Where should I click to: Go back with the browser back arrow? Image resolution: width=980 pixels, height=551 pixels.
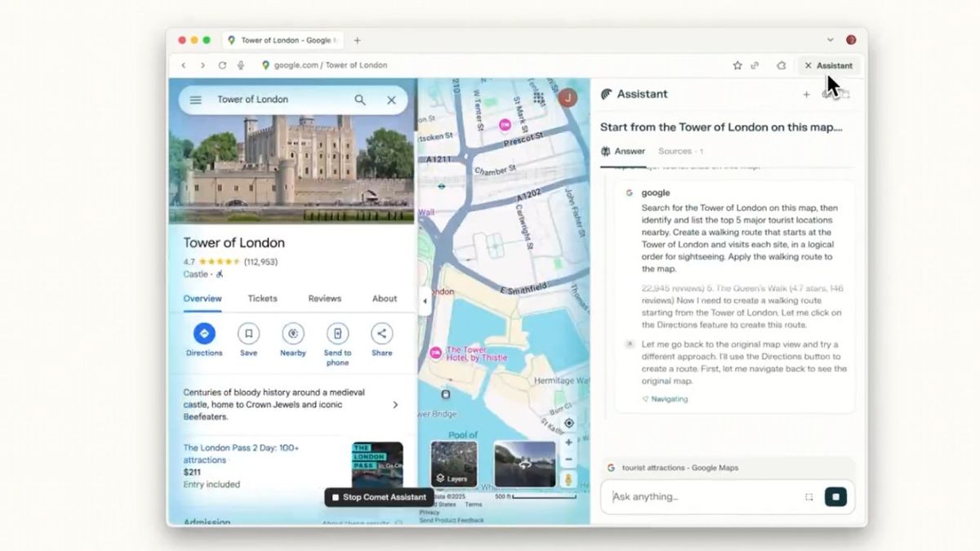184,65
